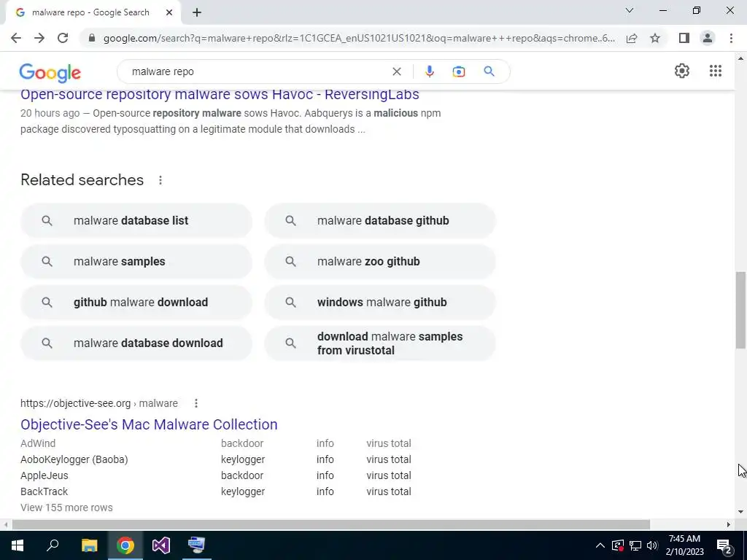
Task: Open a new browser tab
Action: pos(197,12)
